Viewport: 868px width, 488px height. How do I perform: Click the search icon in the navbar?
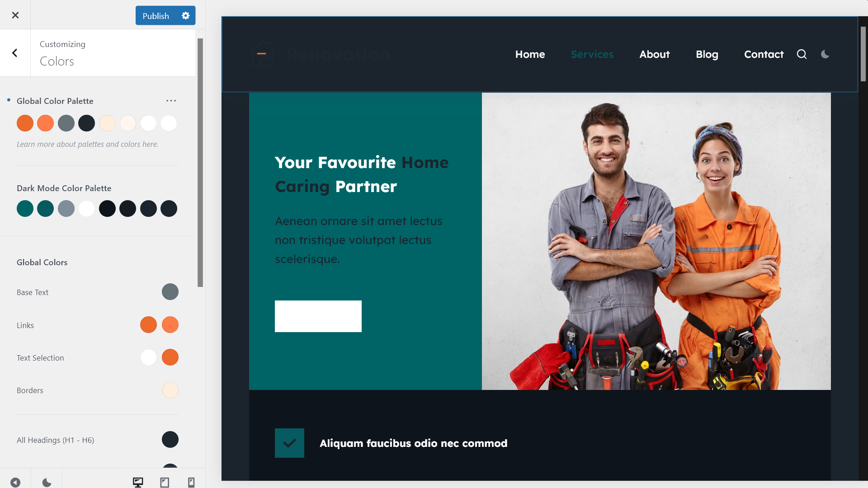[802, 54]
